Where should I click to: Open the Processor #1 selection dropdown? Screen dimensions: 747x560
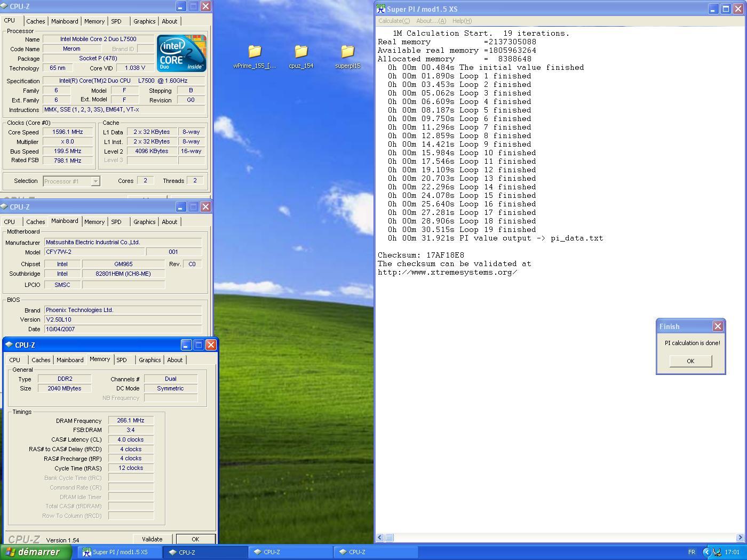[96, 181]
